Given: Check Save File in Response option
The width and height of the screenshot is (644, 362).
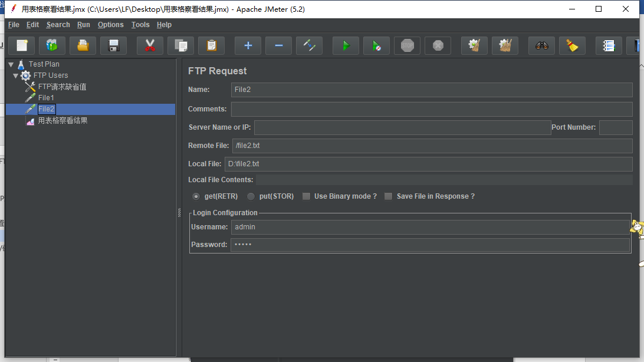Looking at the screenshot, I should (x=388, y=196).
